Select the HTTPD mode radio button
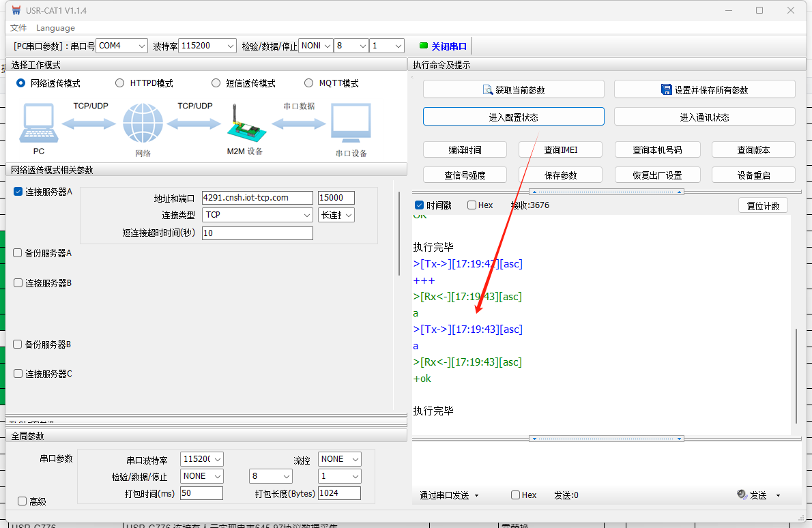The height and width of the screenshot is (528, 812). (x=120, y=83)
